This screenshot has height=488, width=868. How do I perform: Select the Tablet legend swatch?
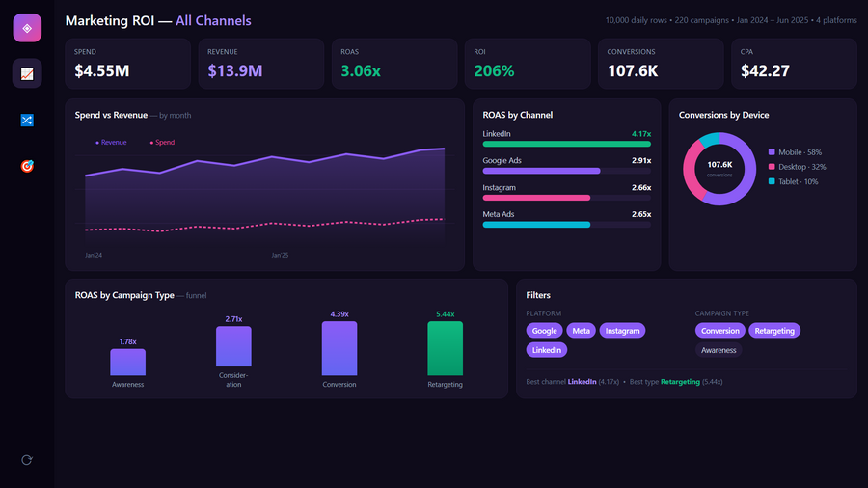coord(772,181)
